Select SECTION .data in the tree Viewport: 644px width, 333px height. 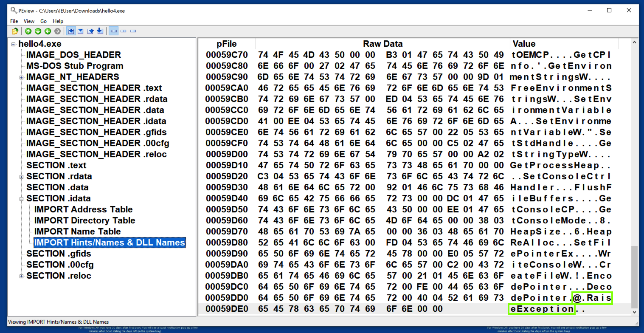click(x=58, y=187)
